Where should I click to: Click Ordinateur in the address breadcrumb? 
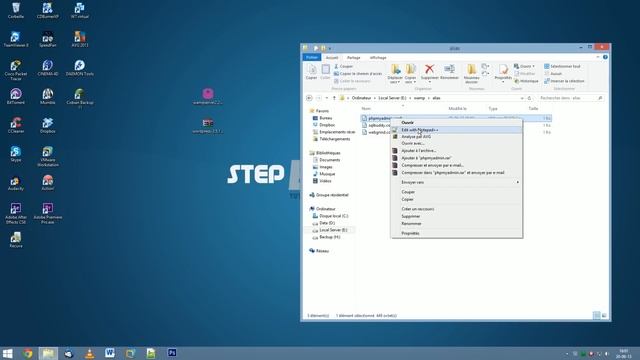click(x=362, y=98)
